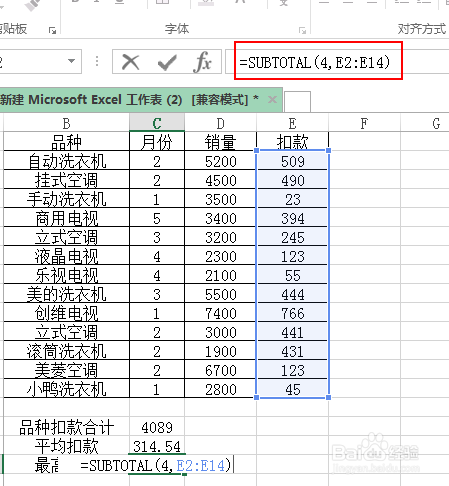Open the Clipboard group dialog launcher
The width and height of the screenshot is (449, 486).
tap(52, 31)
